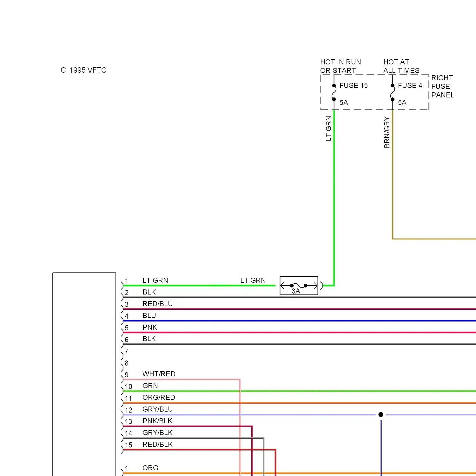Select the "RED/BLU" wire label

pyautogui.click(x=158, y=304)
